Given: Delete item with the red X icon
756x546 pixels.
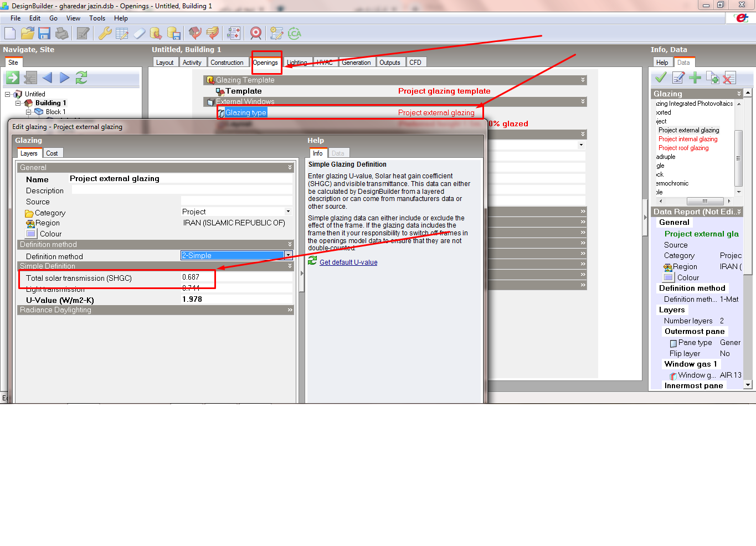Looking at the screenshot, I should tap(729, 78).
